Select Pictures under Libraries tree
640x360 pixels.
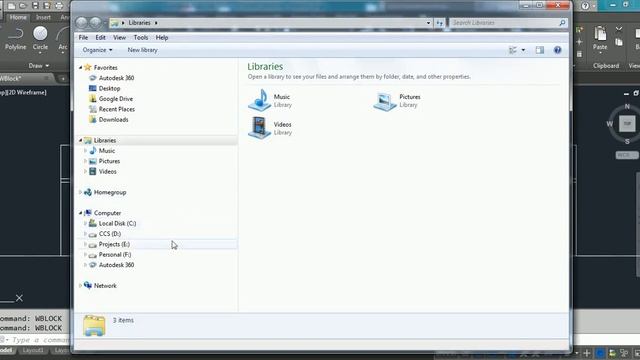click(x=109, y=161)
